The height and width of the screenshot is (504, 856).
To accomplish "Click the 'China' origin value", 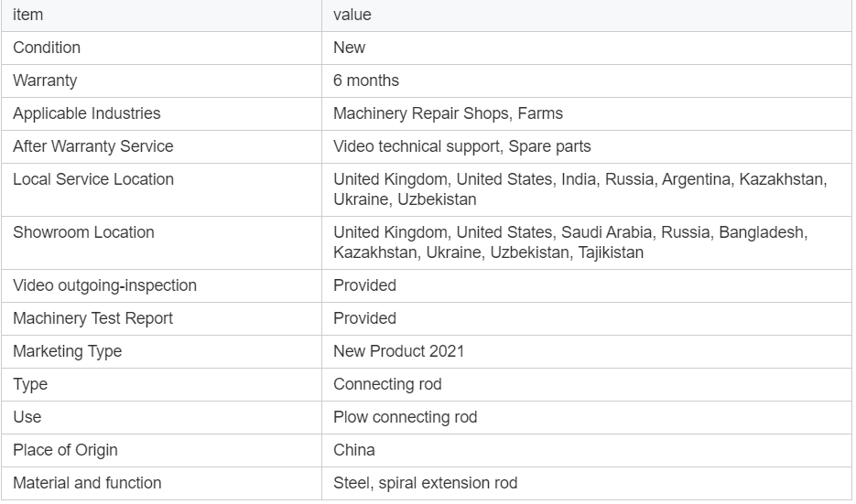I will pyautogui.click(x=354, y=451).
